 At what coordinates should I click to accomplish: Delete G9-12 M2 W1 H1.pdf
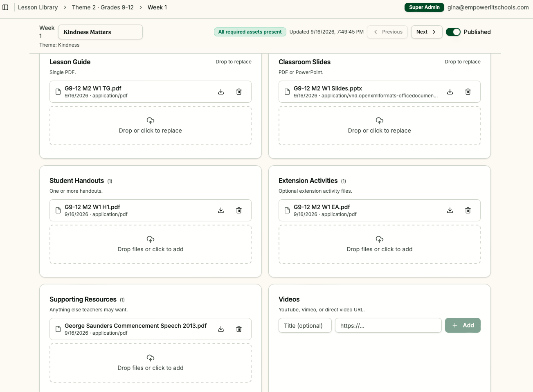tap(239, 210)
